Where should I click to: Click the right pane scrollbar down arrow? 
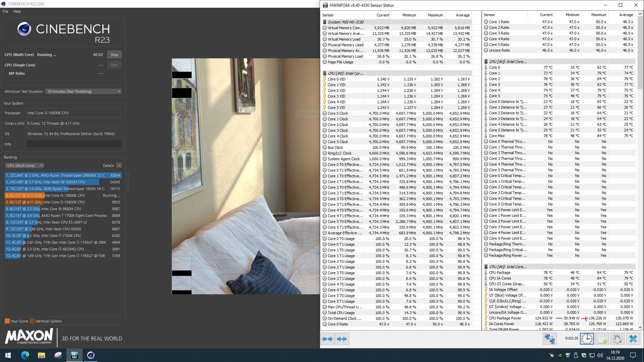[640, 327]
